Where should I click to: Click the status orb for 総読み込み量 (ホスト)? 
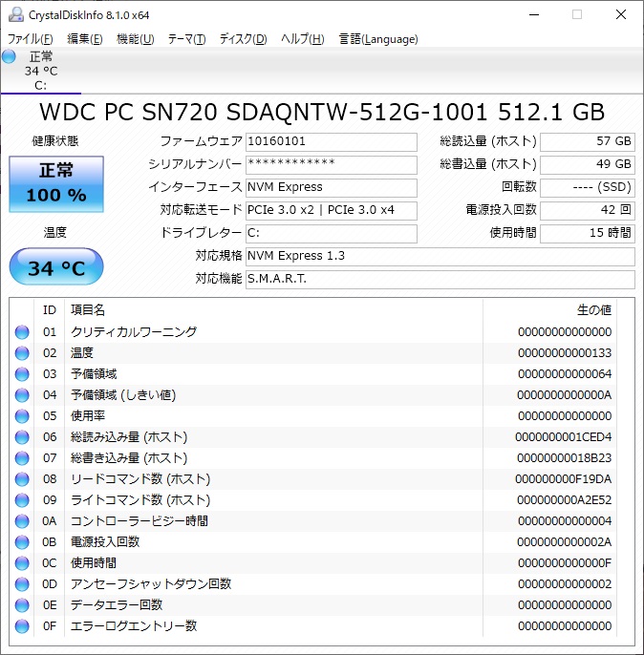click(x=22, y=437)
